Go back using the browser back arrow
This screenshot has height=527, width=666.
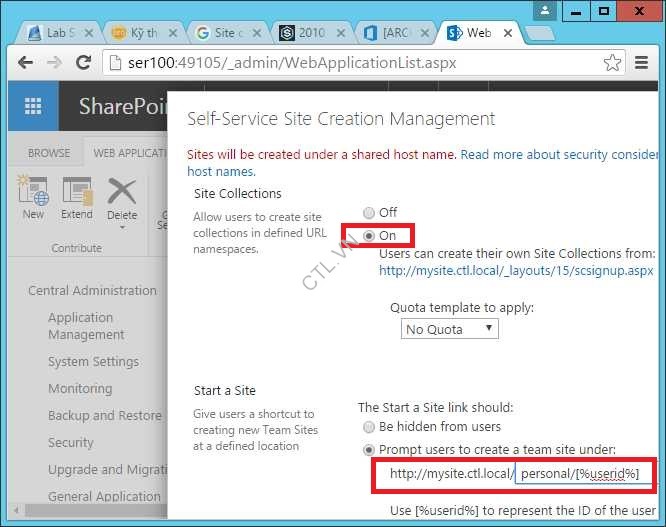click(x=26, y=62)
